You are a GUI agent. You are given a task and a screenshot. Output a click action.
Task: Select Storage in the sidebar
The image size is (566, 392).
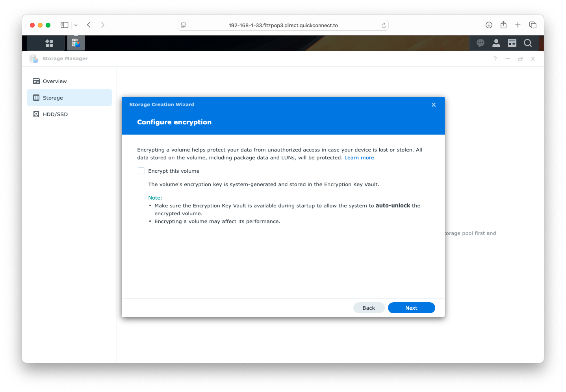pos(69,98)
